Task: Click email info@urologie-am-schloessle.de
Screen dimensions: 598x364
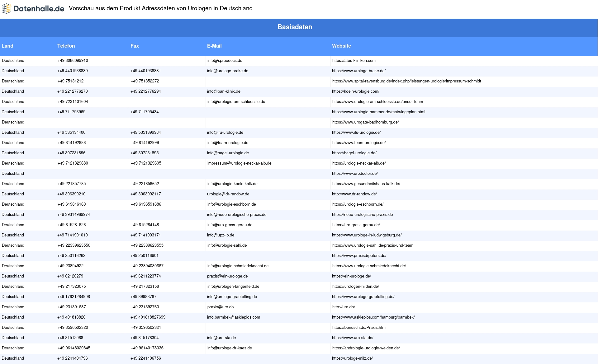Action: (x=236, y=102)
